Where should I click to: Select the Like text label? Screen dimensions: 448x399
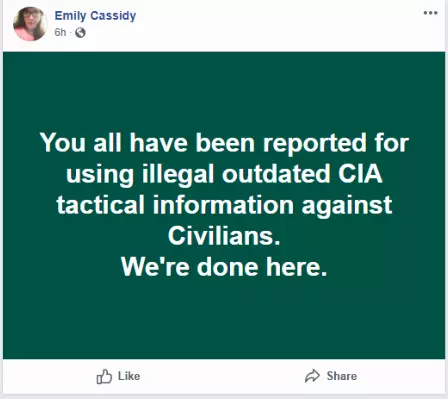(x=129, y=376)
